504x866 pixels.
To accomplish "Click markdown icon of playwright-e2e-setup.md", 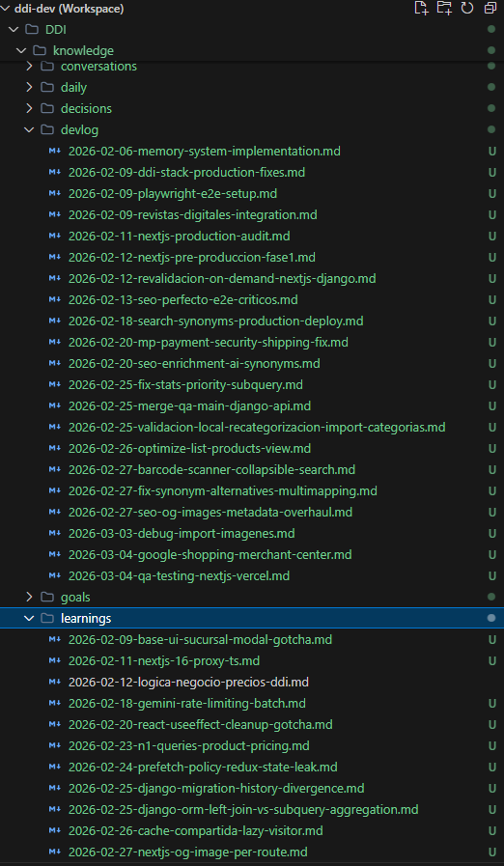I will pos(55,193).
